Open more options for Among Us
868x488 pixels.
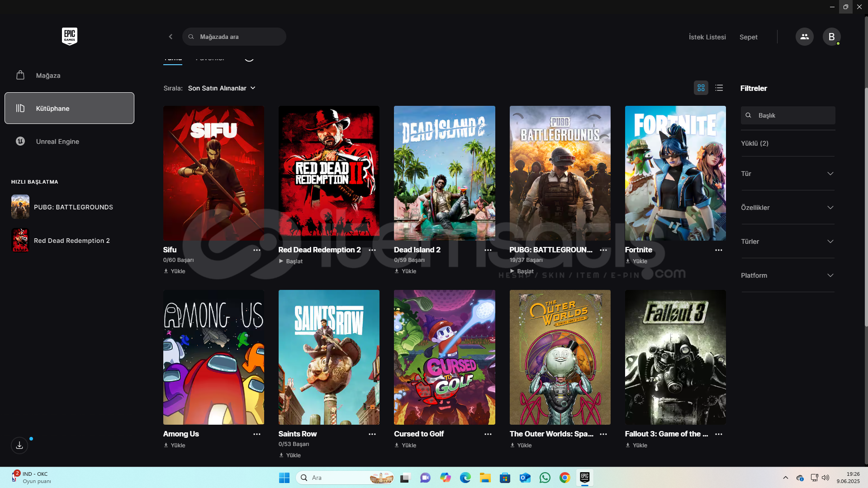point(257,434)
